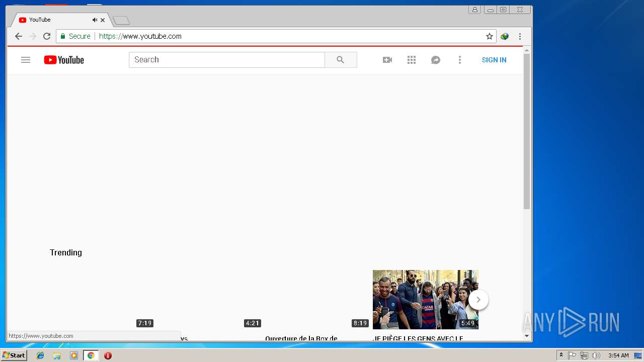This screenshot has width=644, height=362.
Task: Mute tab via speaker icon
Action: [95, 20]
